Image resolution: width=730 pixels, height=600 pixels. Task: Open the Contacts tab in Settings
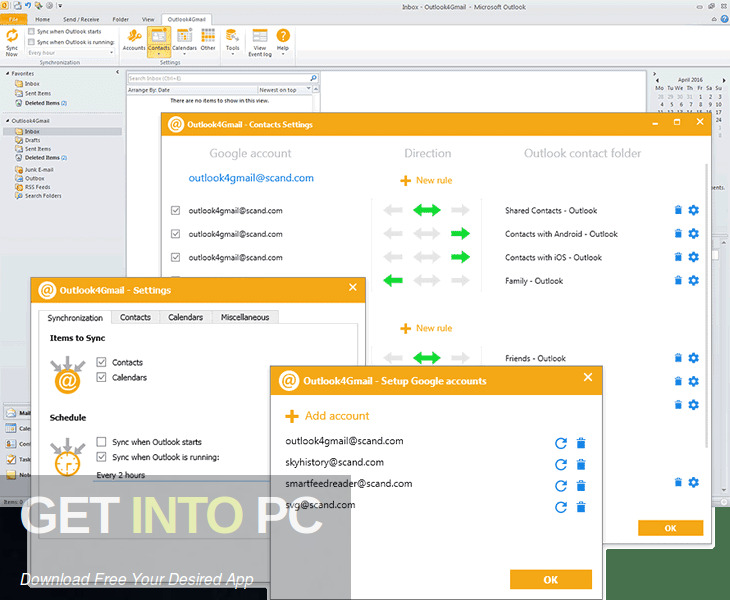[135, 317]
